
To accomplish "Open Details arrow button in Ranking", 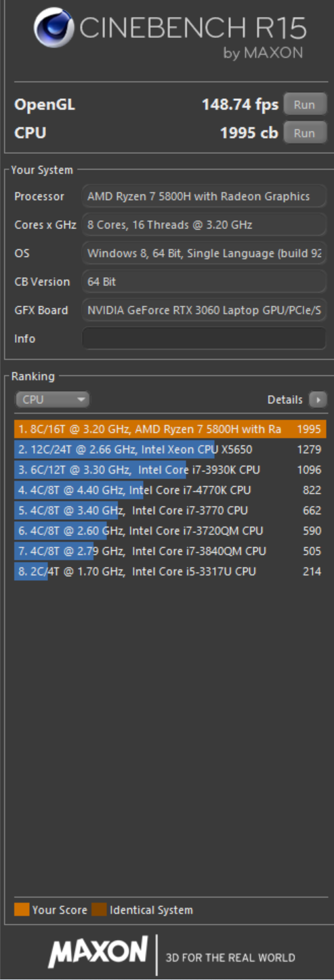I will click(x=318, y=400).
